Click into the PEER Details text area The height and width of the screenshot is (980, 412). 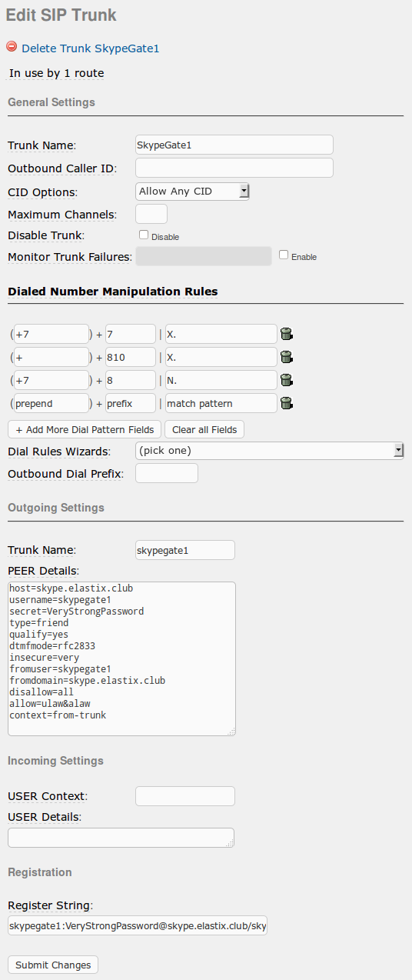121,658
